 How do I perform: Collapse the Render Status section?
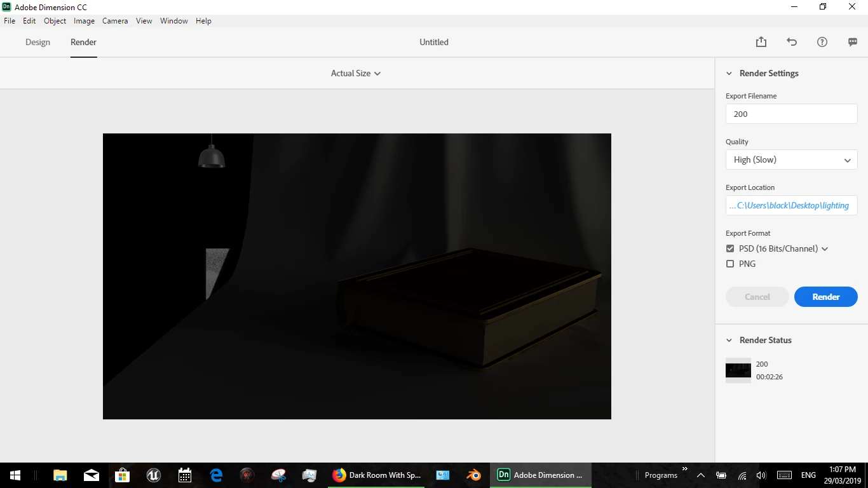(x=729, y=340)
